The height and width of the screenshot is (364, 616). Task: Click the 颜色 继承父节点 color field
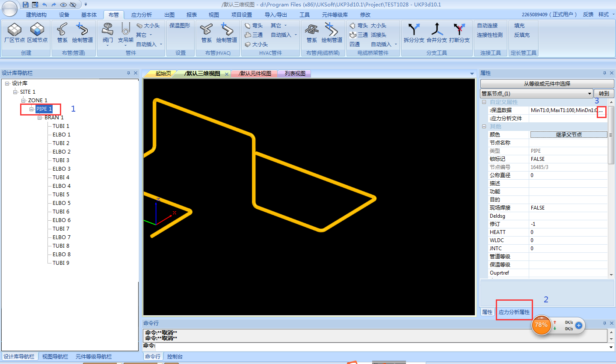569,135
